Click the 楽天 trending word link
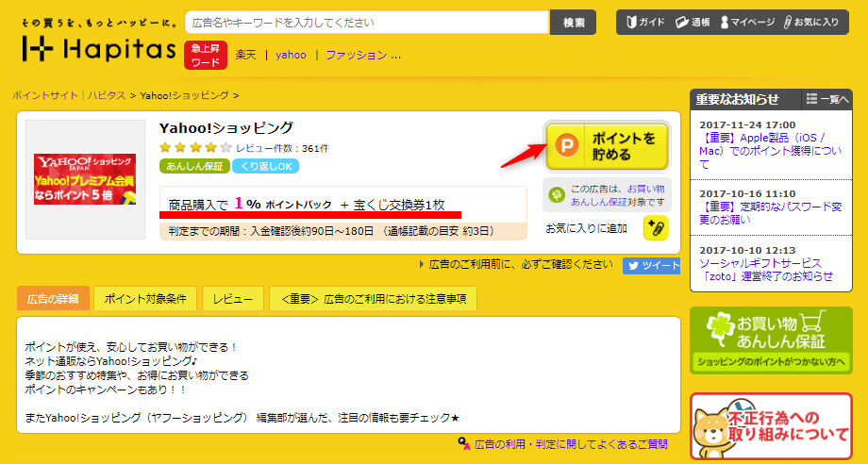This screenshot has width=868, height=464. [246, 55]
